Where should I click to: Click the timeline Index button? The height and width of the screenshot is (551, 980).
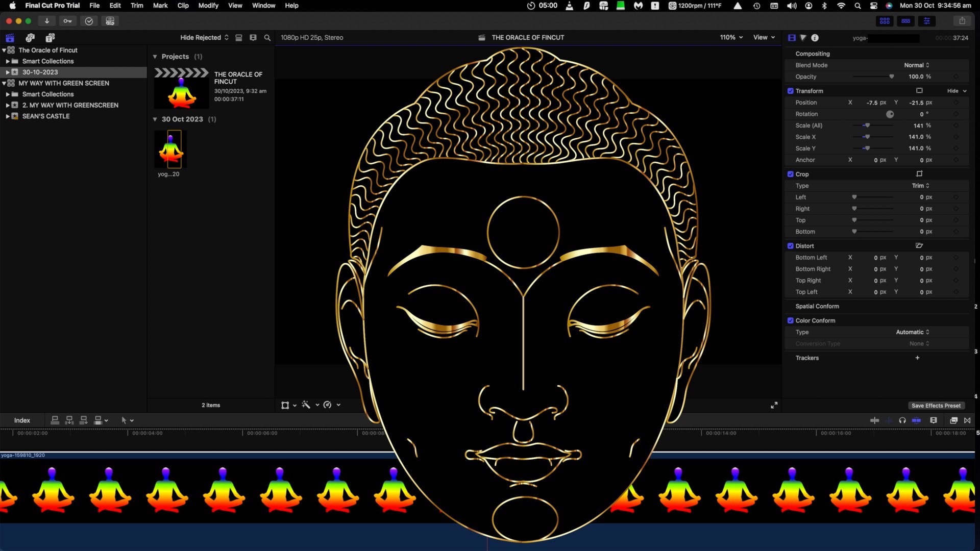22,420
